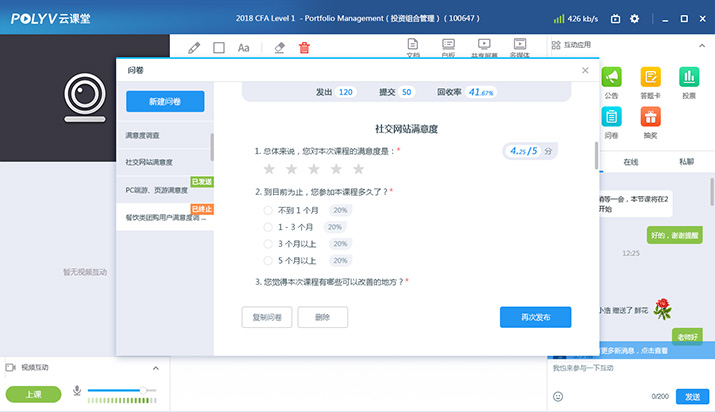Open the 答题卡 answer card icon
The image size is (715, 412).
(x=650, y=78)
